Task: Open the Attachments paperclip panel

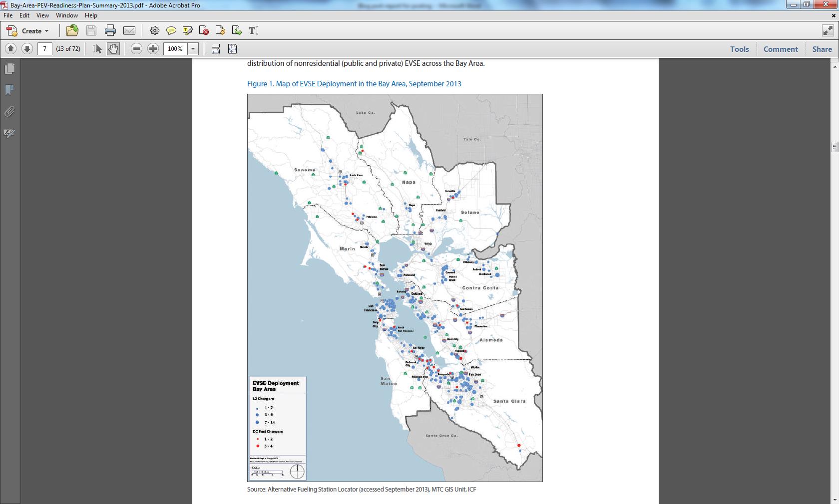Action: [9, 112]
